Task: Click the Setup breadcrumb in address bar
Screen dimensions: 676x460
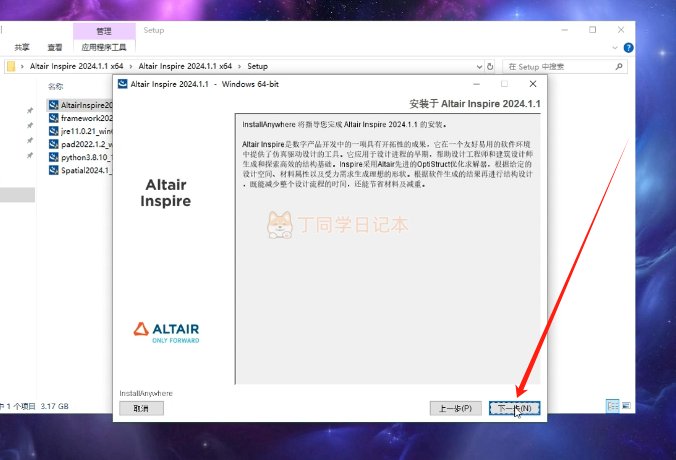Action: 257,66
